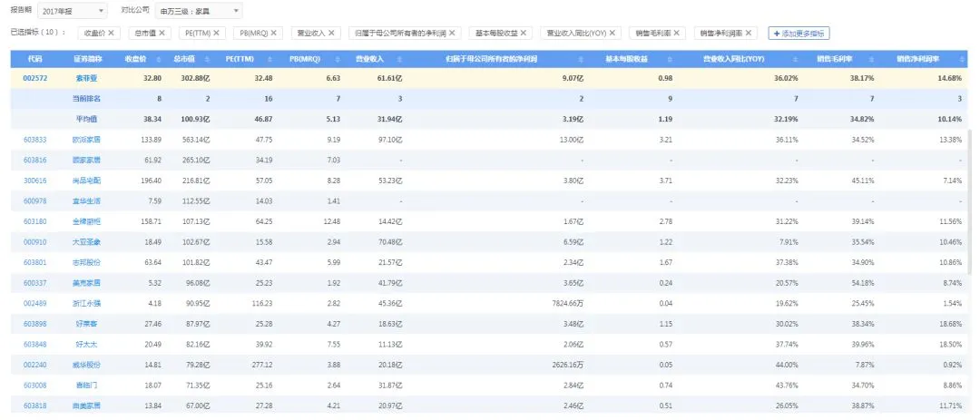Remove the 营业收入 indicator tag
This screenshot has width=980, height=420.
point(331,34)
